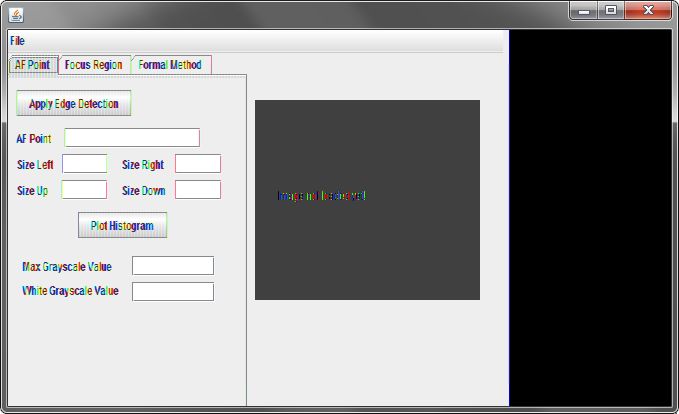Viewport: 679px width, 414px height.
Task: Click the White Grayscale Value label
Action: pyautogui.click(x=70, y=291)
